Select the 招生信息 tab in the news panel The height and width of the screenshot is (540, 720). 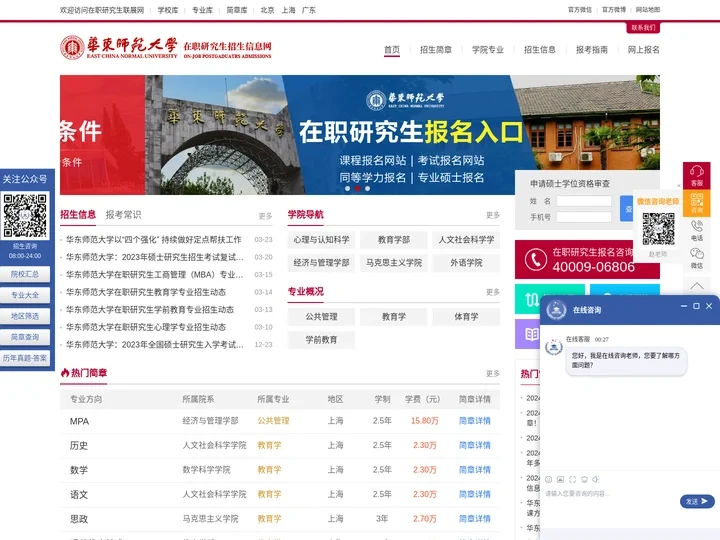[x=78, y=214]
